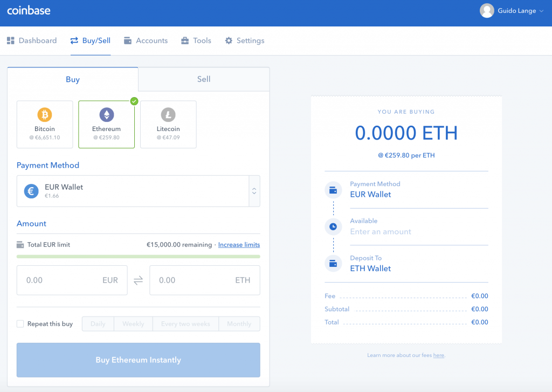Viewport: 552px width, 392px height.
Task: Open the Guido Lange account dropdown chevron
Action: (541, 11)
